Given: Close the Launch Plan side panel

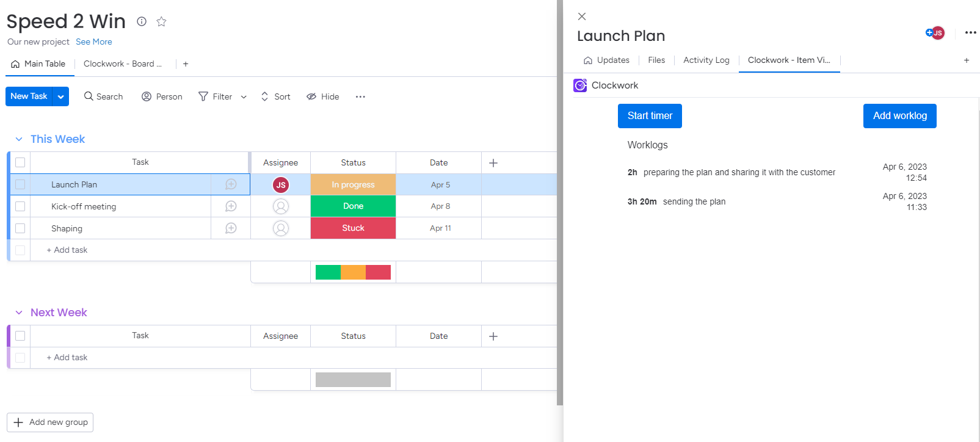Looking at the screenshot, I should point(582,16).
